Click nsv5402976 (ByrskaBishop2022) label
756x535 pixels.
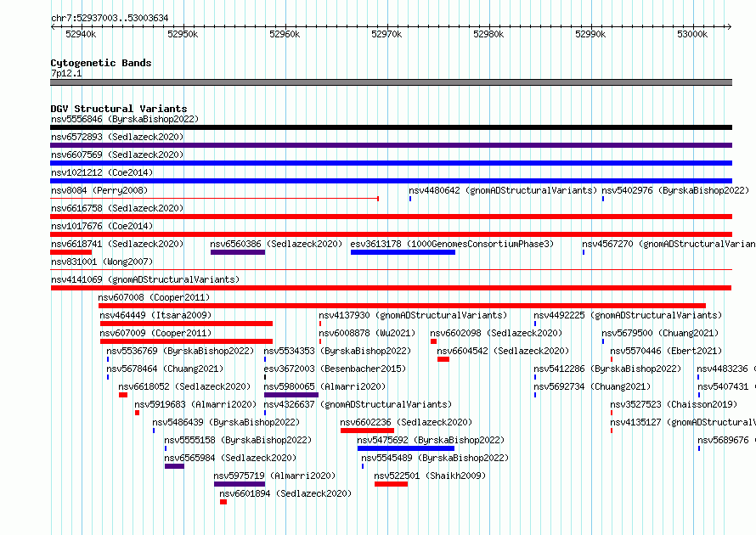(675, 190)
